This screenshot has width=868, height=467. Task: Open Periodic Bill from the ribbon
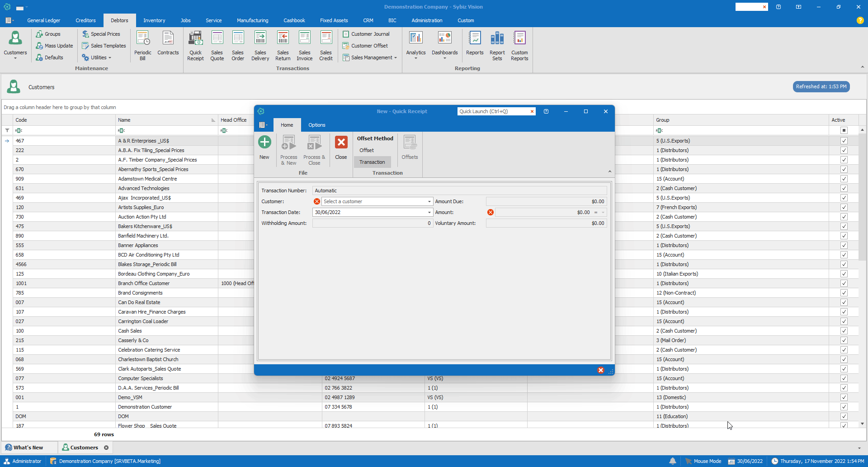[x=143, y=45]
